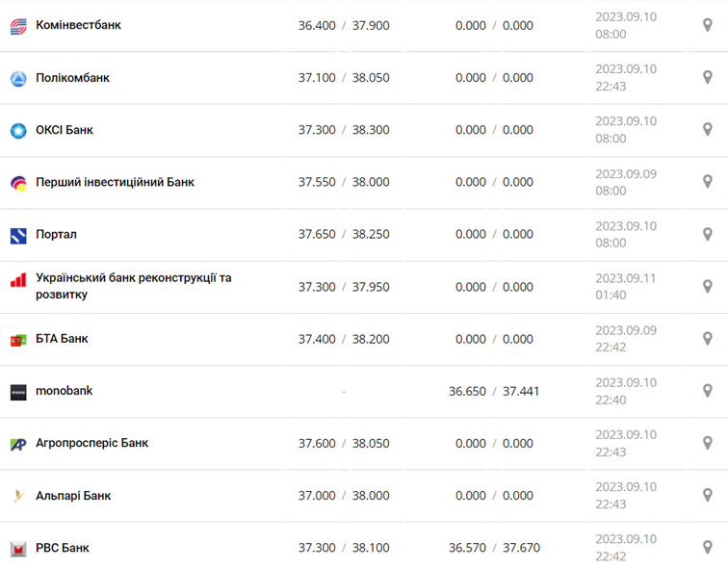Open Український банк реконструкції та розвитку link
Screen dimensions: 728x569
coord(133,286)
